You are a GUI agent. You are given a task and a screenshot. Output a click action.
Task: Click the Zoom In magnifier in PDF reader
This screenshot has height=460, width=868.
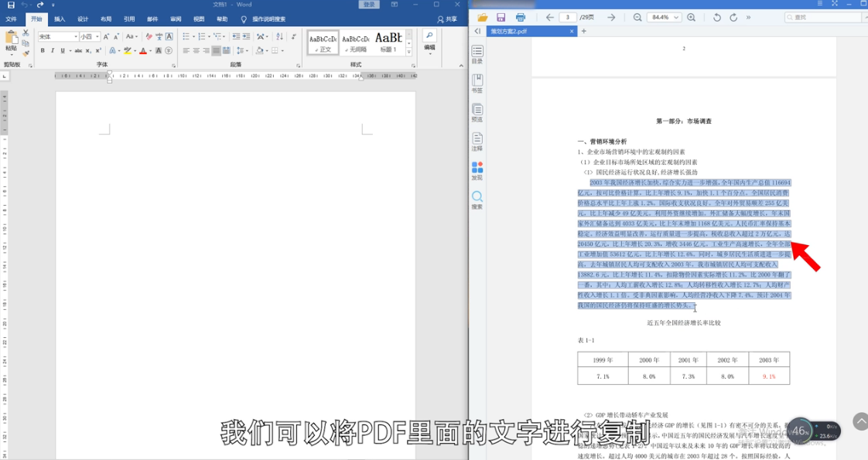692,18
